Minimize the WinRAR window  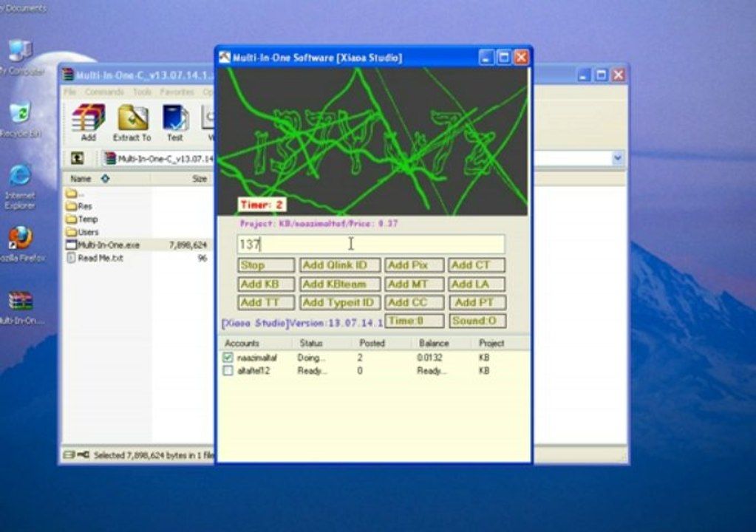(584, 75)
